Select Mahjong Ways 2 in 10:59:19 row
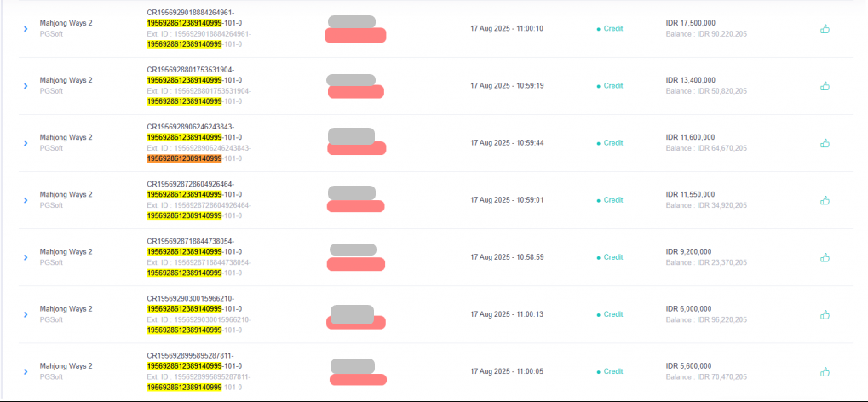This screenshot has width=868, height=402. tap(66, 80)
